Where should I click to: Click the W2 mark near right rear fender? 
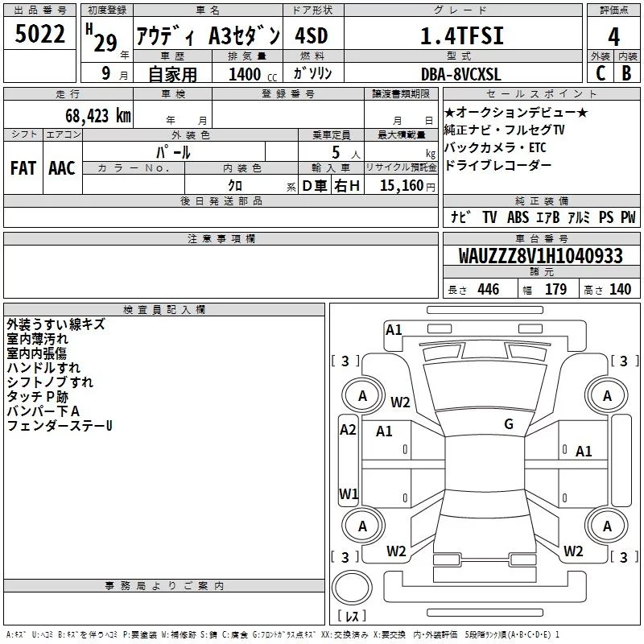pyautogui.click(x=573, y=551)
